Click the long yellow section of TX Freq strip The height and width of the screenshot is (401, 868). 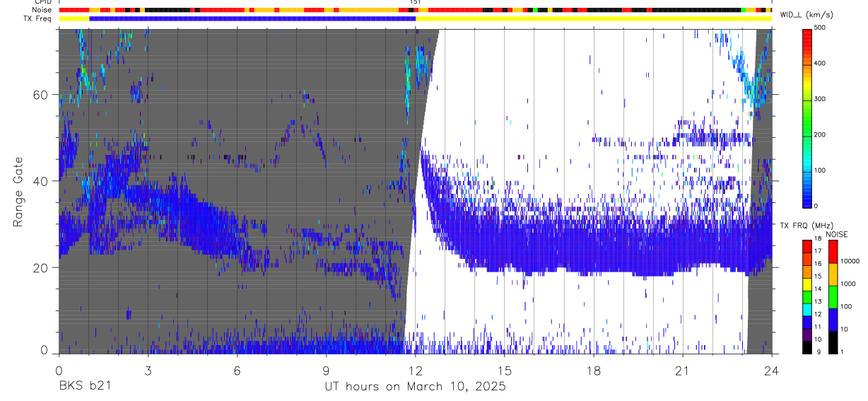(x=594, y=18)
